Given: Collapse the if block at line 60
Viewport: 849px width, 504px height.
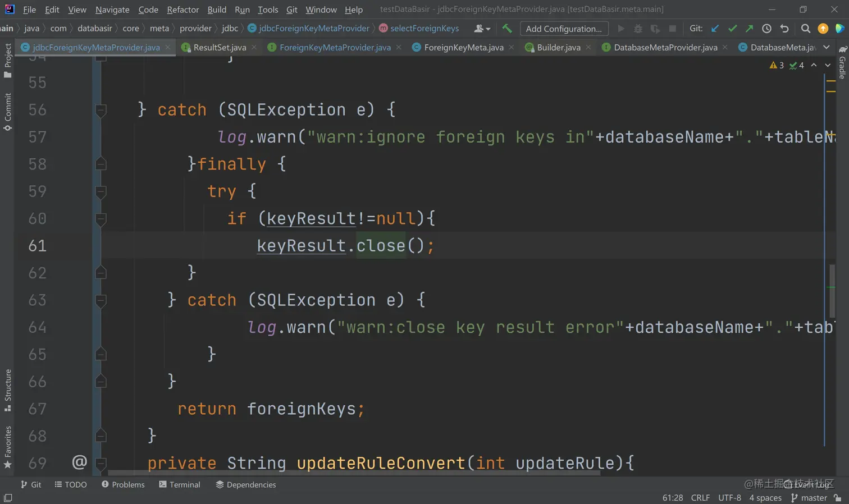Looking at the screenshot, I should [x=101, y=218].
